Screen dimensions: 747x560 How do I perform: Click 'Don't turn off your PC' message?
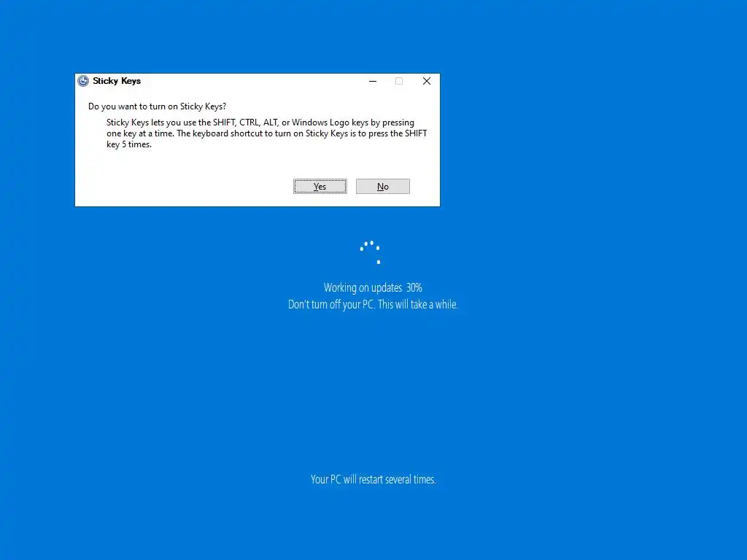pos(373,304)
